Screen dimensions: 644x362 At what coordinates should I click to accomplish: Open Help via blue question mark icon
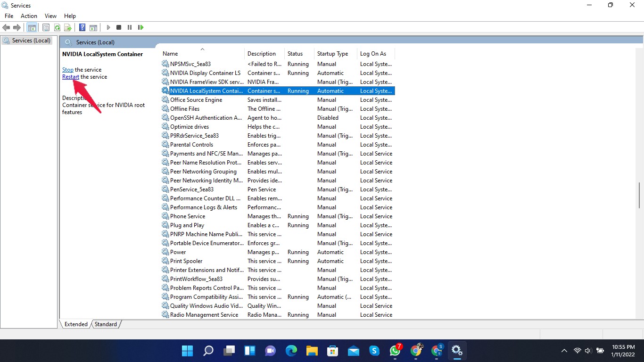[x=83, y=28]
